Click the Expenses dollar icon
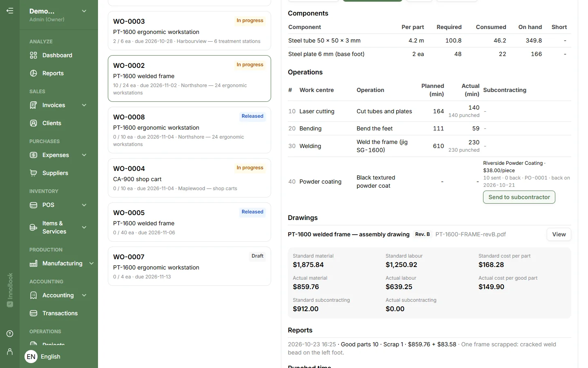The image size is (588, 368). point(33,155)
